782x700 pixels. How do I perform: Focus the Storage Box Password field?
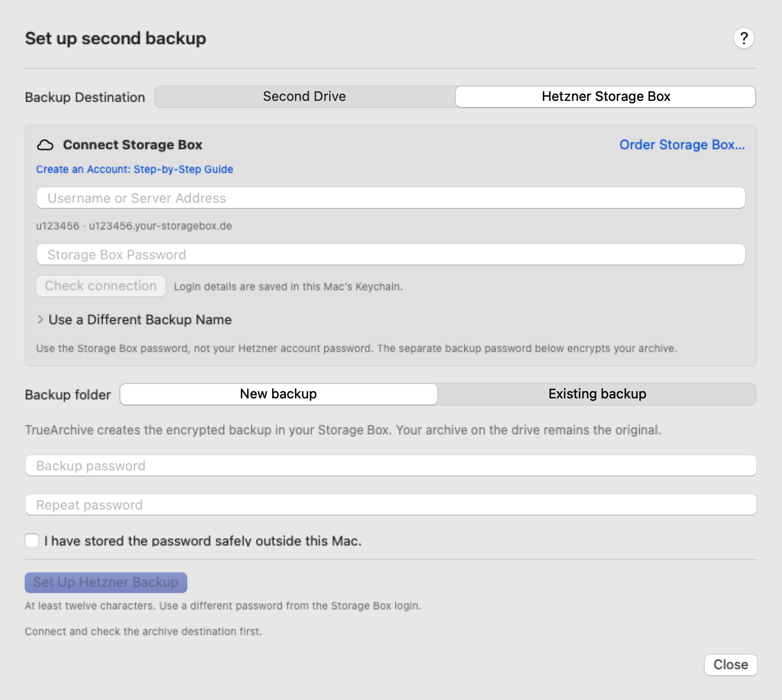(x=391, y=255)
